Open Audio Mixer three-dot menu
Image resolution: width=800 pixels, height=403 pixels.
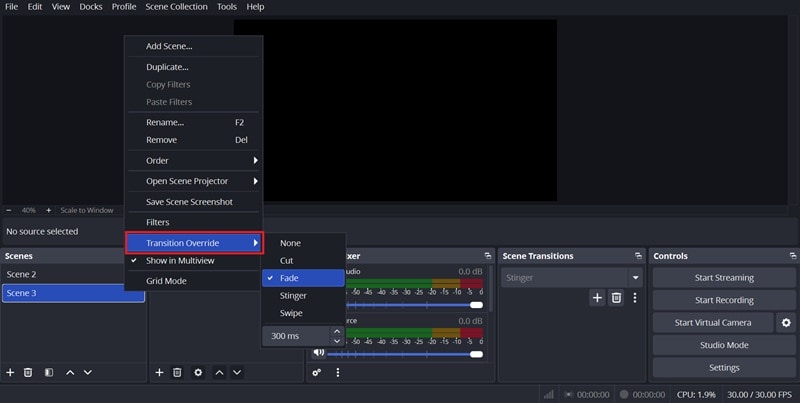pyautogui.click(x=337, y=373)
